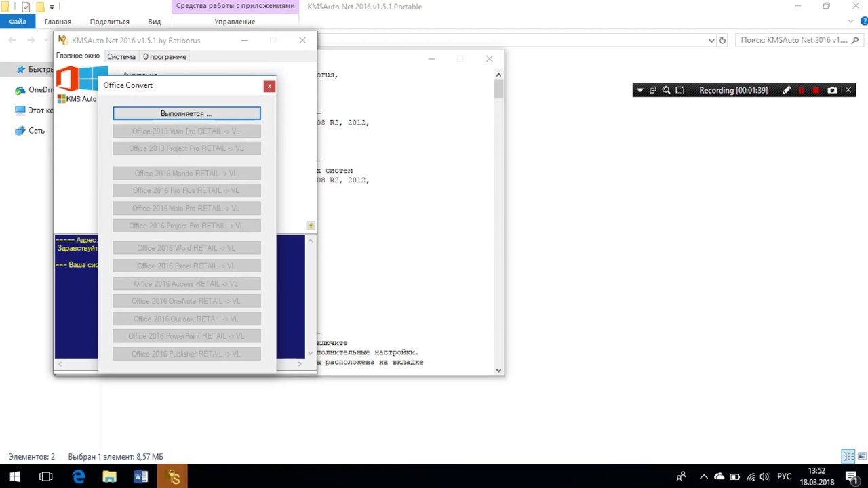Click recorder zoom magnifier icon
This screenshot has width=868, height=488.
tap(666, 90)
